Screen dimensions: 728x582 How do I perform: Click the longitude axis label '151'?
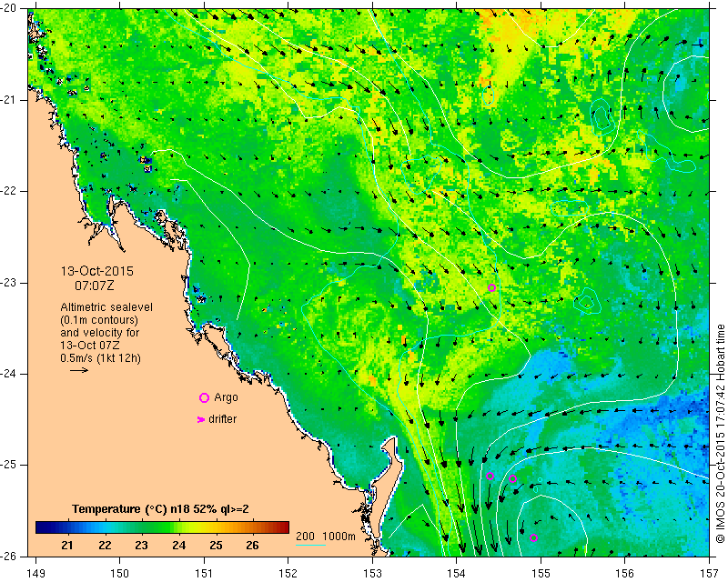click(x=204, y=574)
